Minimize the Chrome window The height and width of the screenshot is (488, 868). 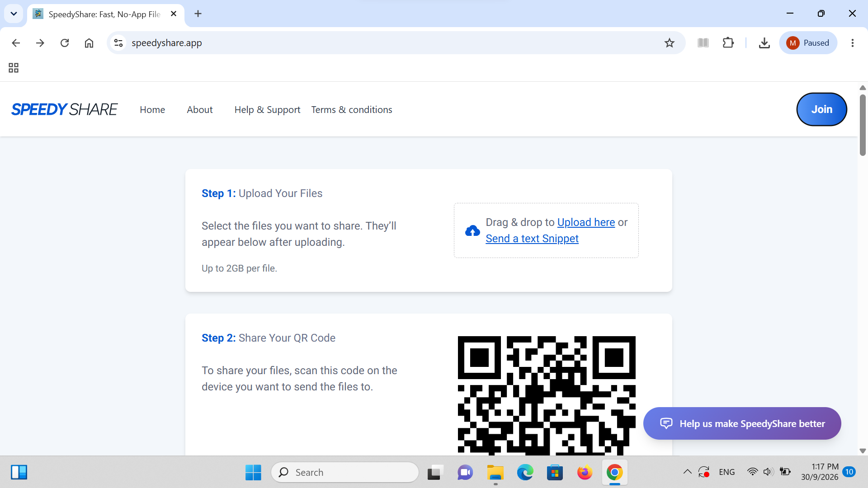click(x=790, y=14)
